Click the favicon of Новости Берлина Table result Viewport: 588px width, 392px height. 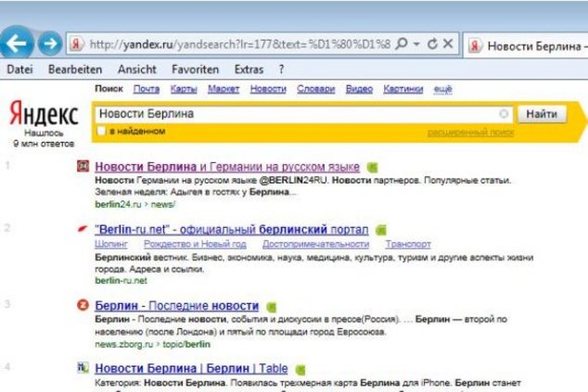click(83, 368)
